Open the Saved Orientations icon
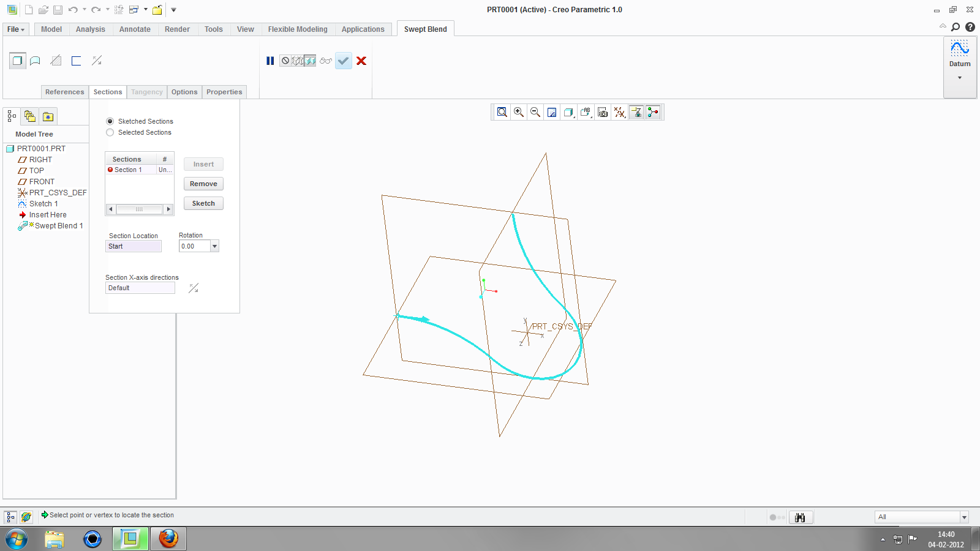This screenshot has height=551, width=980. pos(586,112)
